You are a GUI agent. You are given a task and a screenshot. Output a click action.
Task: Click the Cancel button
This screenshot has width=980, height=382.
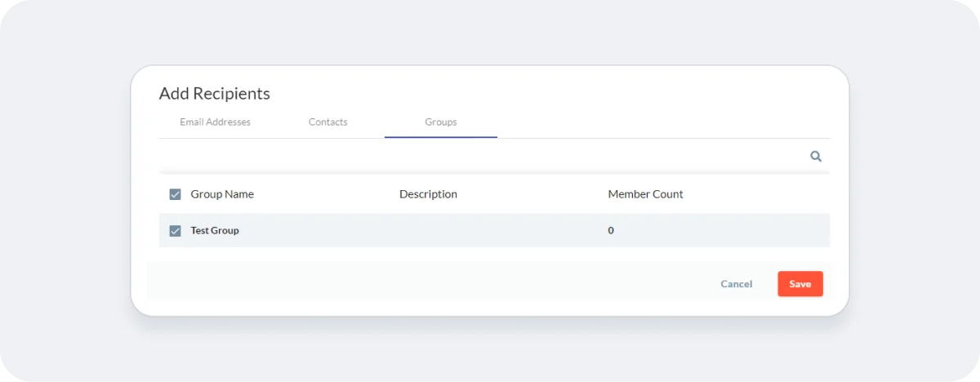[x=736, y=284]
